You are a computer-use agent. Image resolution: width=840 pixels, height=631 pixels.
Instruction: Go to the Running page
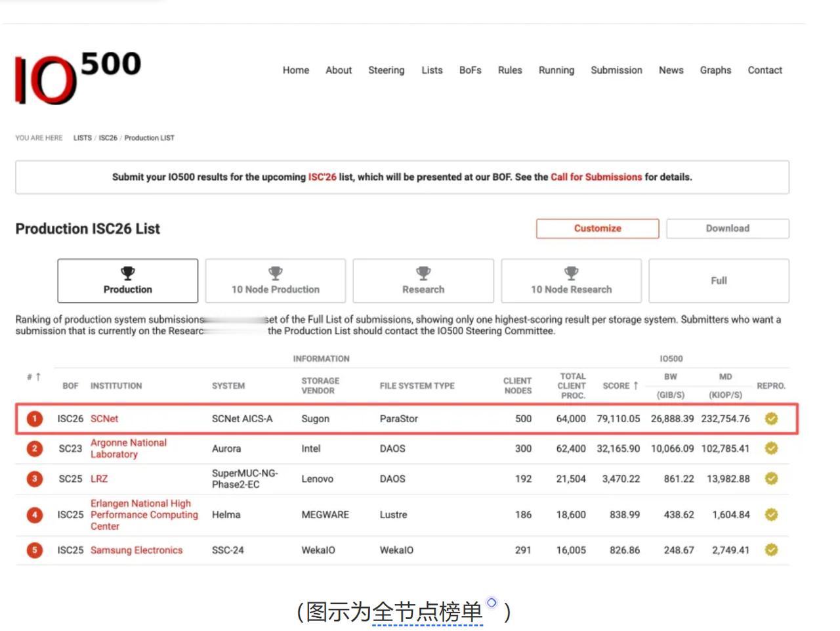556,70
